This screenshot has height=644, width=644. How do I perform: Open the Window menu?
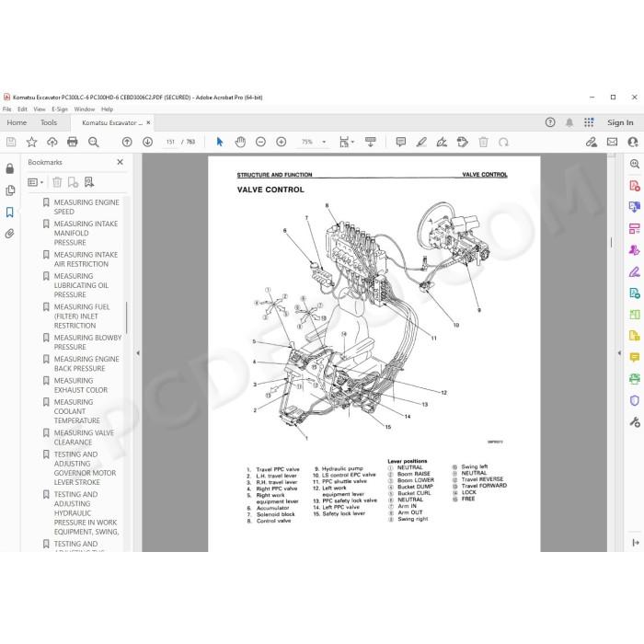(85, 109)
